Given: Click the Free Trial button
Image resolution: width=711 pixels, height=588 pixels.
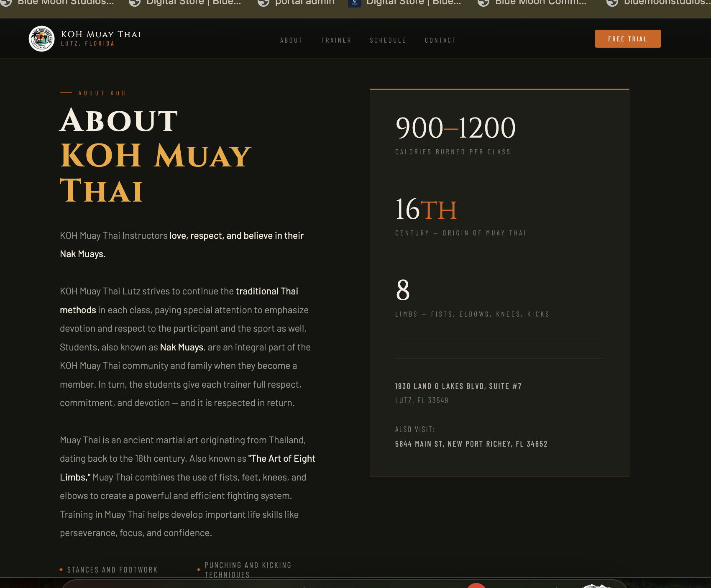Looking at the screenshot, I should pyautogui.click(x=628, y=38).
